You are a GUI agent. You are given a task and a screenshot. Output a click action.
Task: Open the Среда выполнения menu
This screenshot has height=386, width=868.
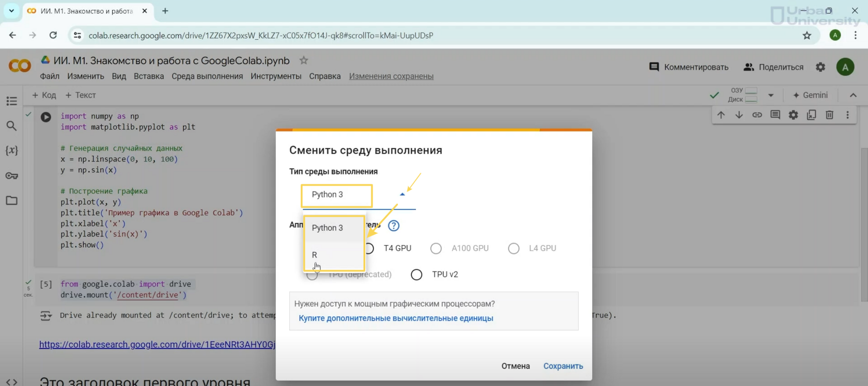click(x=207, y=76)
